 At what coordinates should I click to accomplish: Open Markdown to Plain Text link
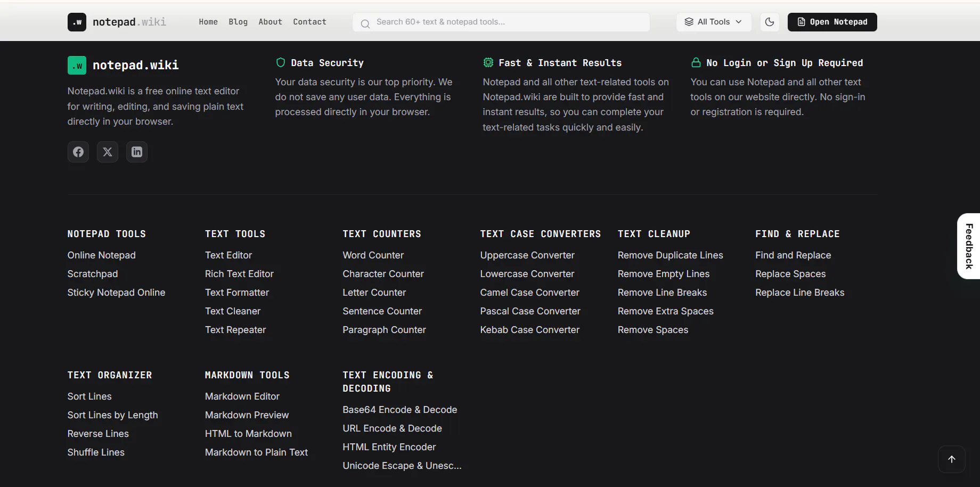257,452
